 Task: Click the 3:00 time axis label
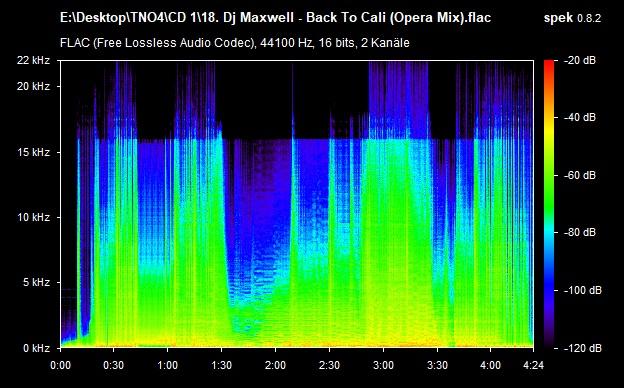coord(384,365)
